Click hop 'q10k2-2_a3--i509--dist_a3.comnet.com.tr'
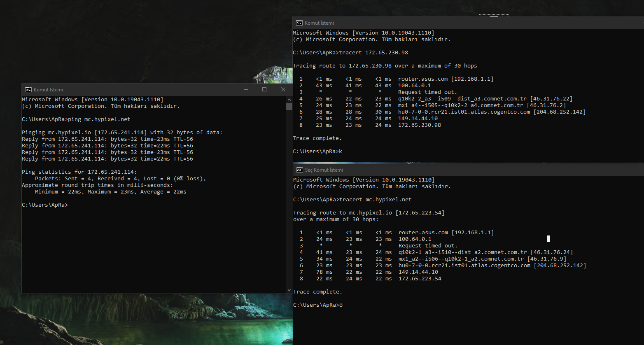This screenshot has width=644, height=345. [x=436, y=99]
